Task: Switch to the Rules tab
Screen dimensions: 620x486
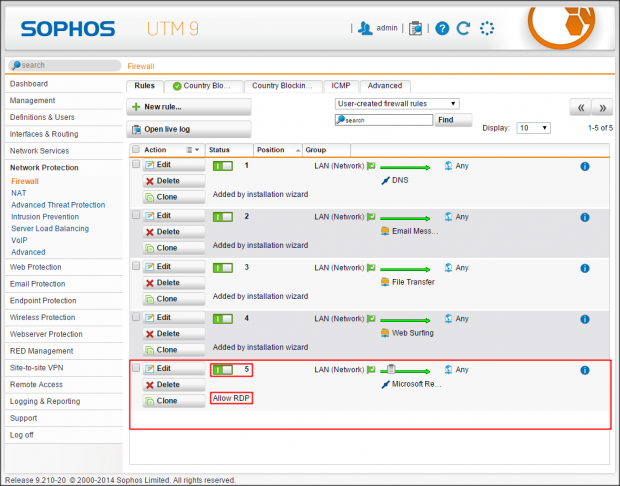Action: tap(144, 86)
